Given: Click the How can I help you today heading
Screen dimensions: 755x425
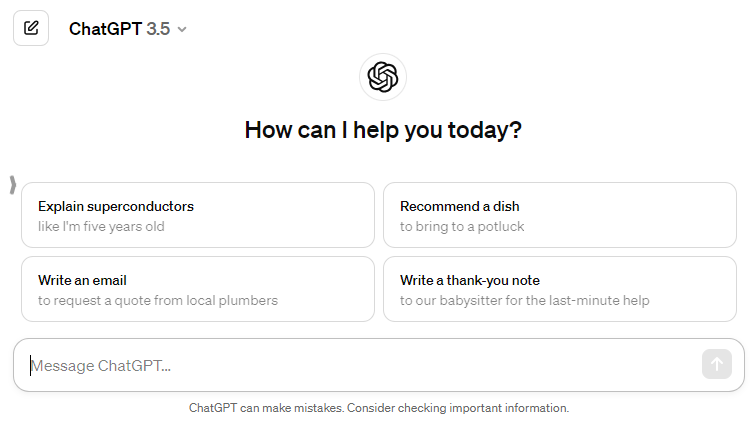Looking at the screenshot, I should click(x=383, y=130).
